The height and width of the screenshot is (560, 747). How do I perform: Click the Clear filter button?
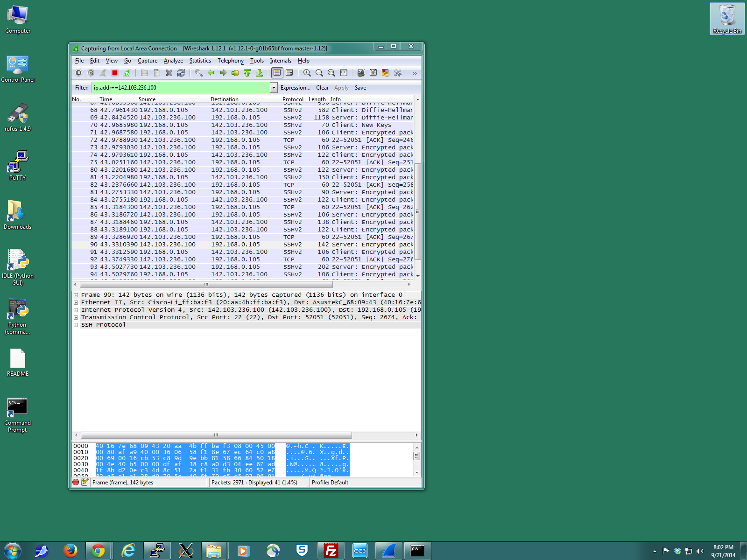pos(322,88)
